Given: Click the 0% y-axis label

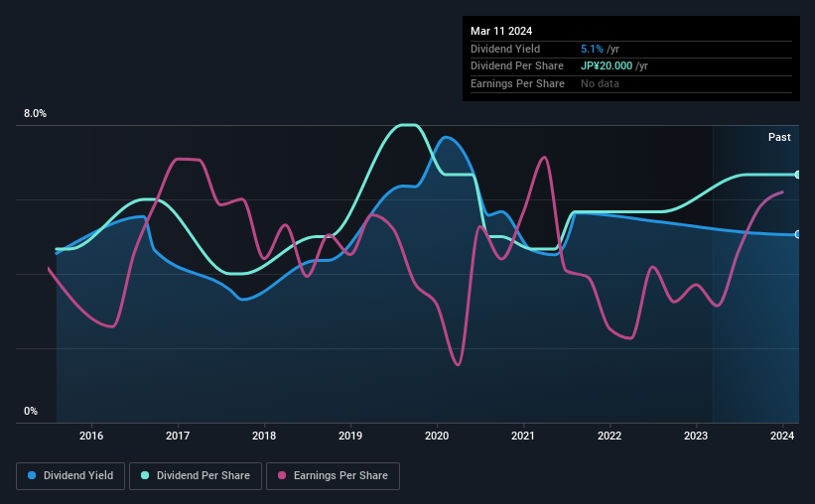Looking at the screenshot, I should (31, 411).
